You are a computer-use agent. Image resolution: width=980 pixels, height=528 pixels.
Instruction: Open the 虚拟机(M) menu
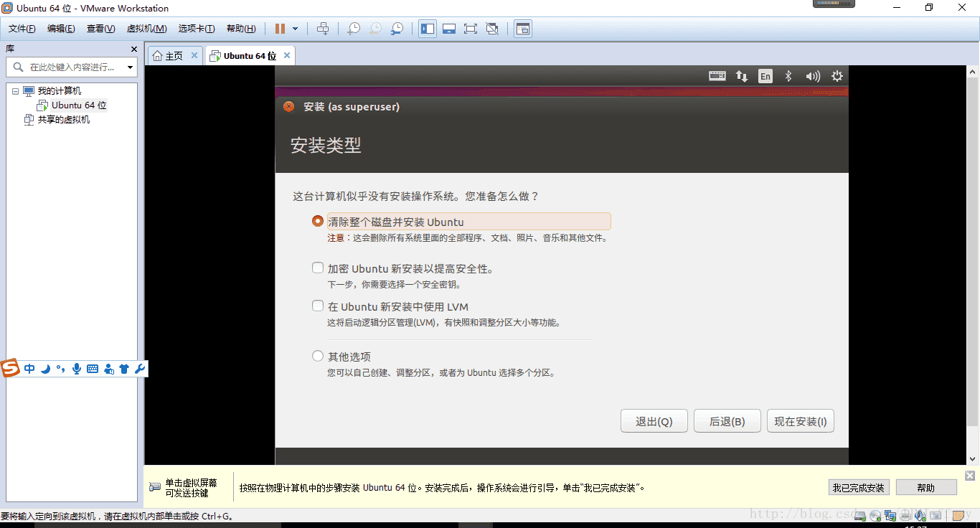(x=146, y=29)
